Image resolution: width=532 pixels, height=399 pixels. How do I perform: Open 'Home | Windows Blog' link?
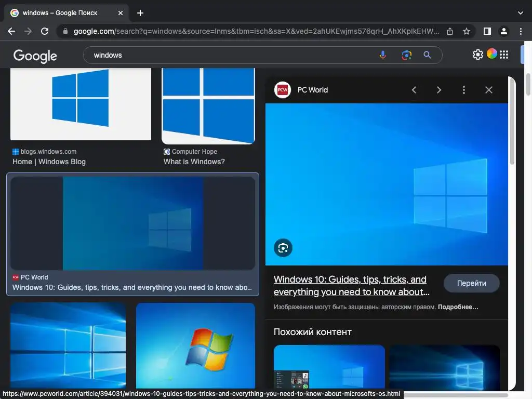click(x=49, y=162)
